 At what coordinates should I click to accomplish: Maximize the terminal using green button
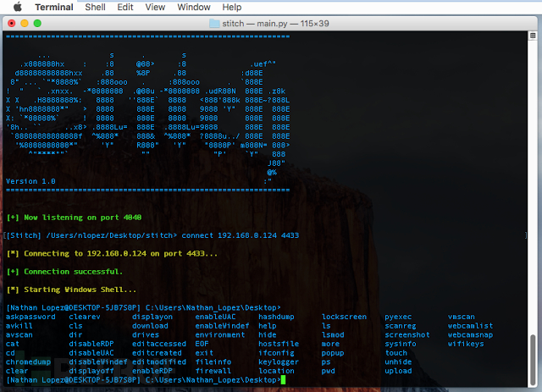coord(37,23)
